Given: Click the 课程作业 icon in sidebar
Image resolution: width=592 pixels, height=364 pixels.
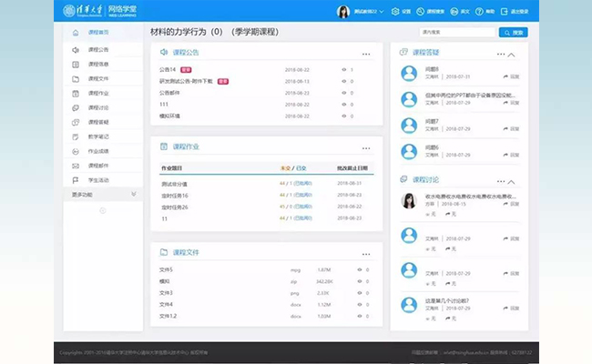Looking at the screenshot, I should [76, 93].
